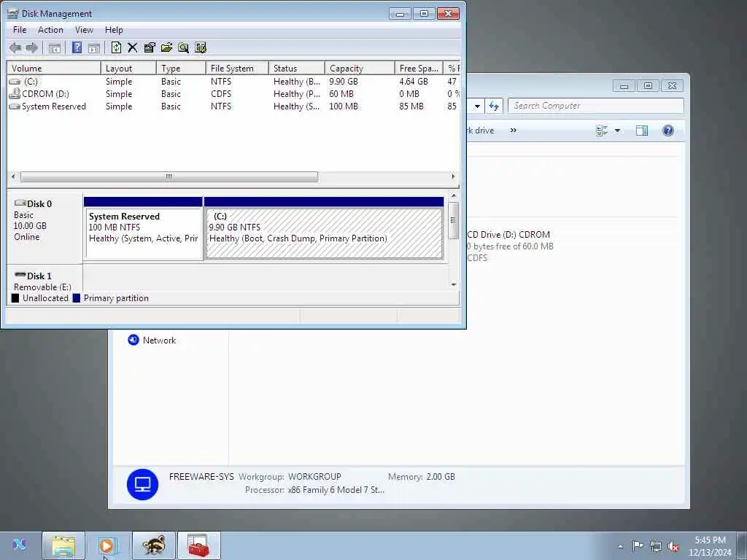Screen dimensions: 747x560
Task: Click the (C:) drive icon in volume list
Action: pos(15,82)
